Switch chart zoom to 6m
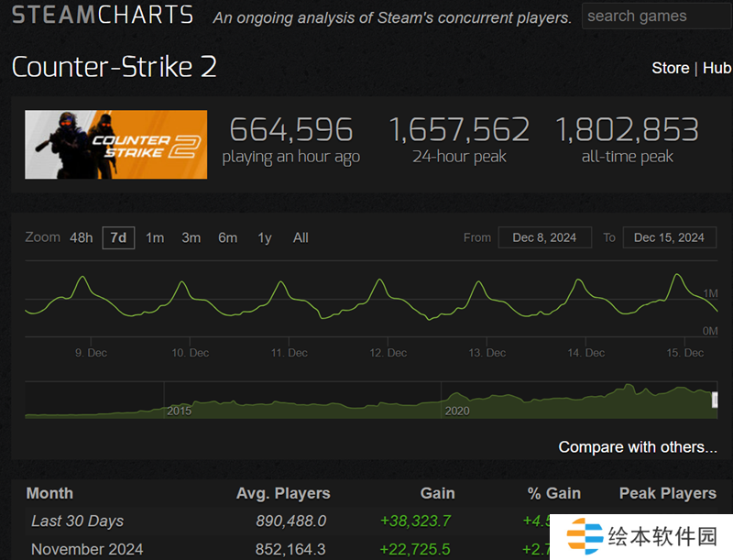Viewport: 733px width, 560px height. 227,237
